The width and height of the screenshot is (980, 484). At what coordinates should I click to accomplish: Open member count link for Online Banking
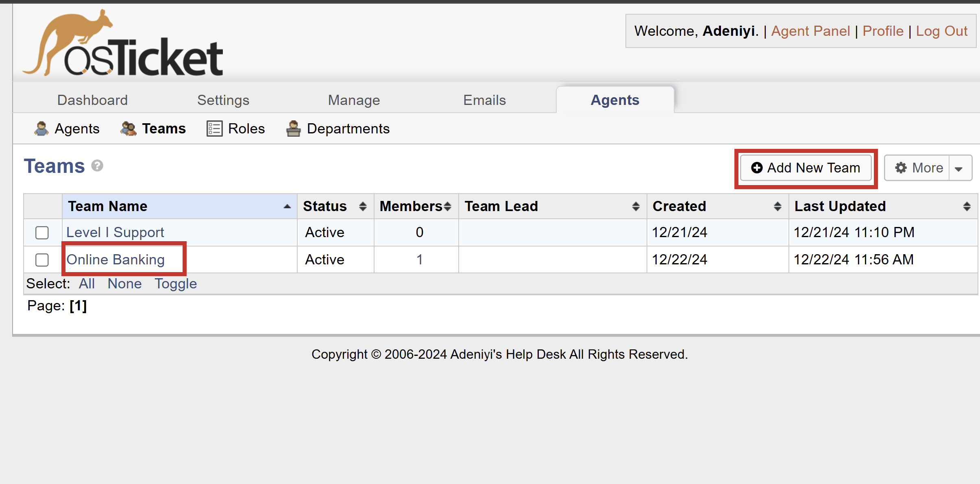click(x=419, y=259)
